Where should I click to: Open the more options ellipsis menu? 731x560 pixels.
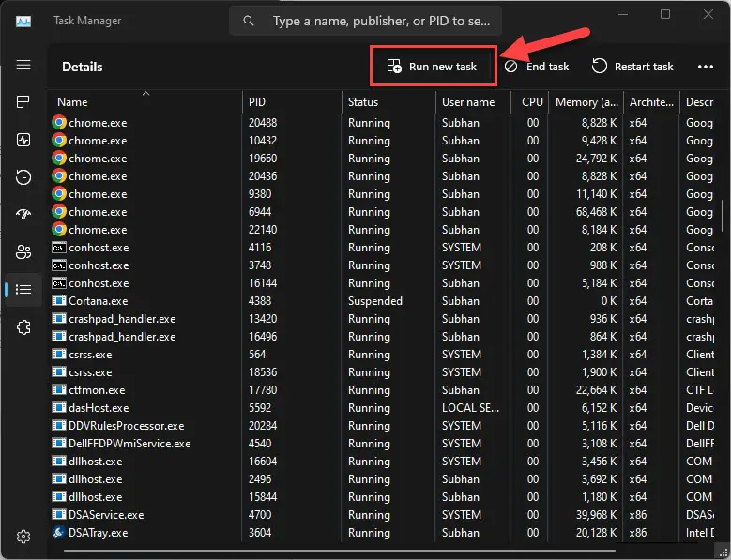(706, 67)
